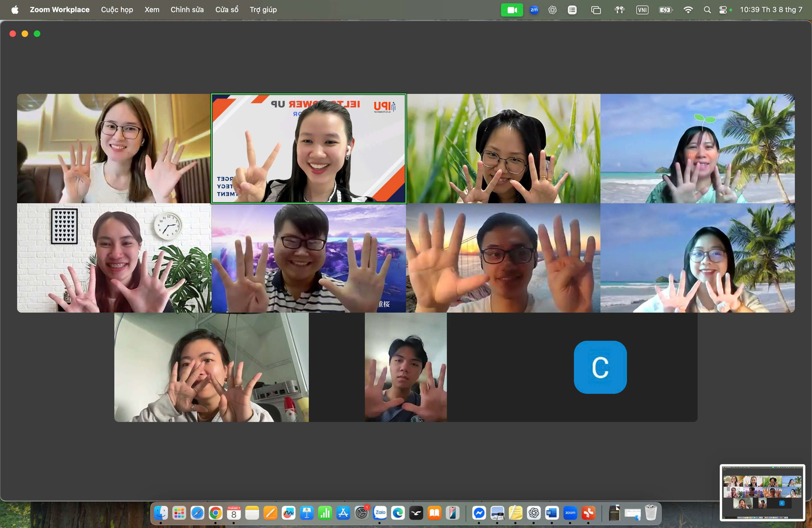Open Finder from the Dock

161,513
